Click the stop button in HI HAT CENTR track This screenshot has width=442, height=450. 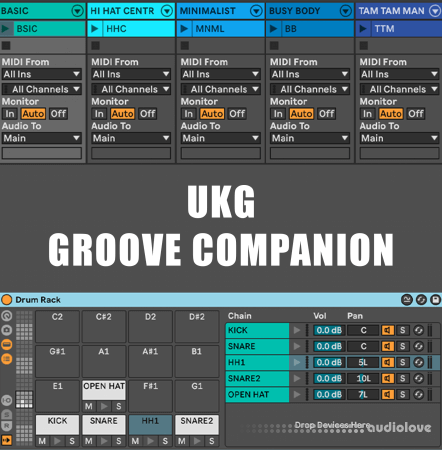tap(95, 45)
